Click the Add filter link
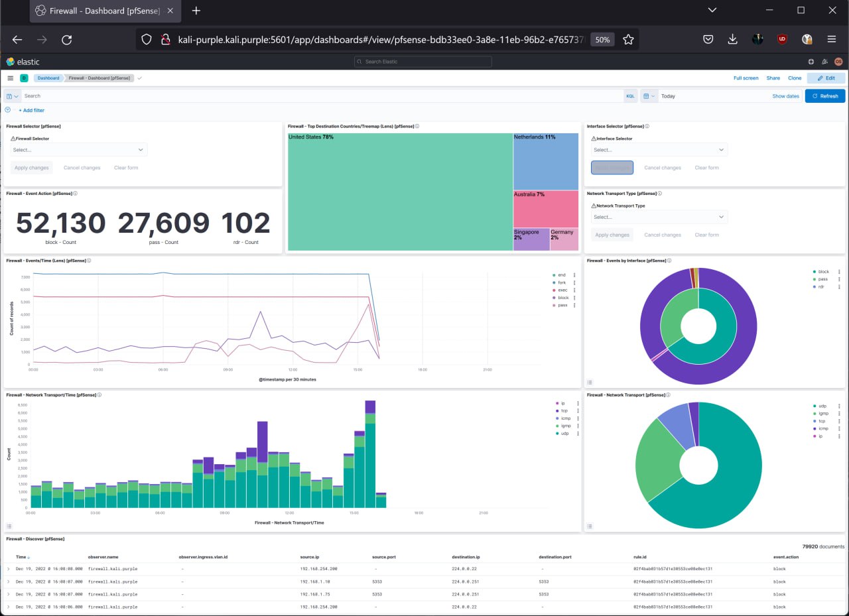 31,110
